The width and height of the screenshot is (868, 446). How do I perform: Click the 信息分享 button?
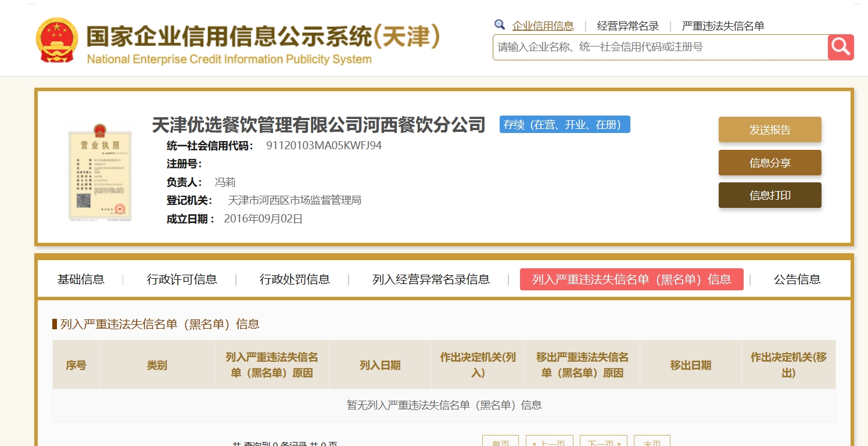pos(770,163)
